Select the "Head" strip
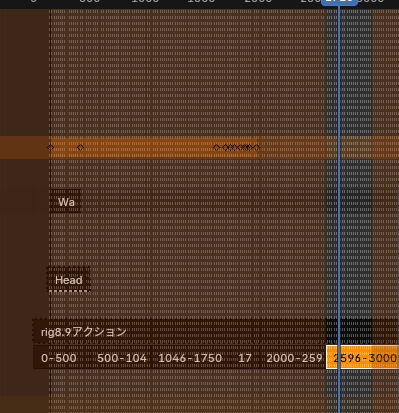 coord(68,279)
